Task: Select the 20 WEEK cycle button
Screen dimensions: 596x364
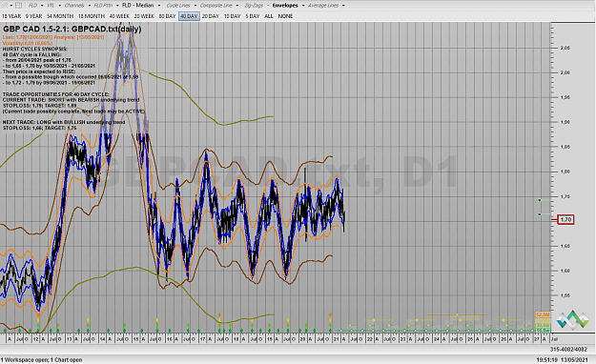Action: coord(144,16)
